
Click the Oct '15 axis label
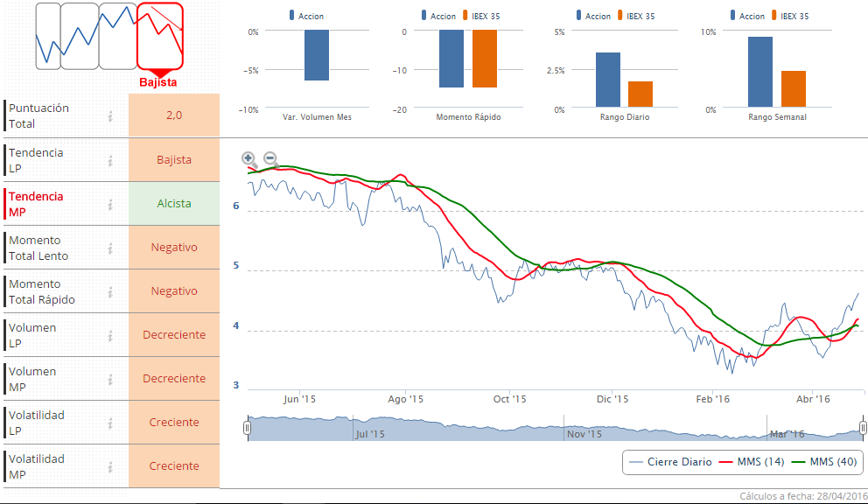tap(510, 399)
